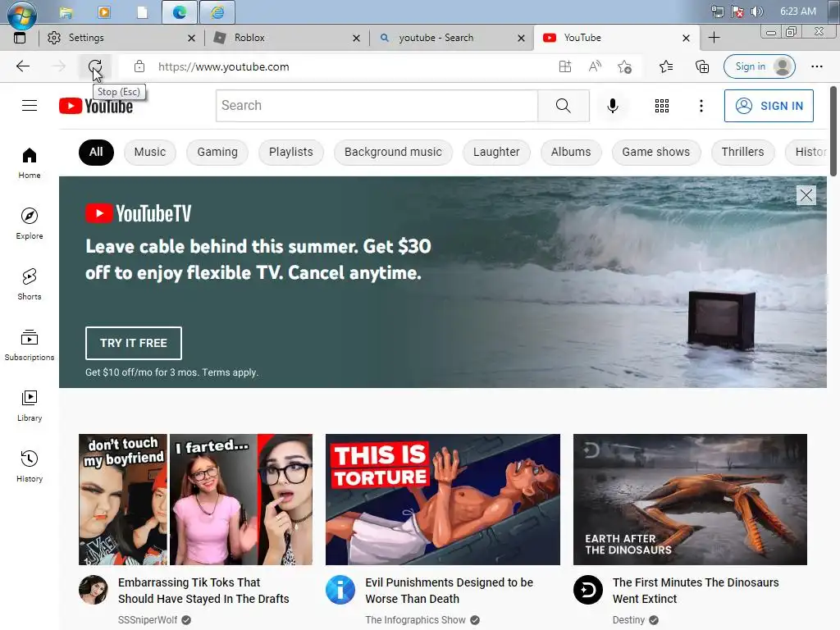Open the tab actions menu icon
Screen dimensions: 840x630
(20, 38)
